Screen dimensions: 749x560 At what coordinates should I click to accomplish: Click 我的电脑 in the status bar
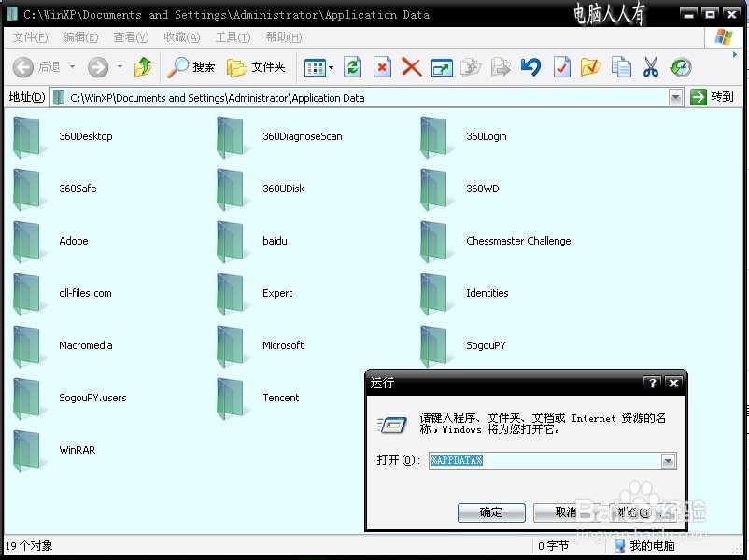pos(644,546)
